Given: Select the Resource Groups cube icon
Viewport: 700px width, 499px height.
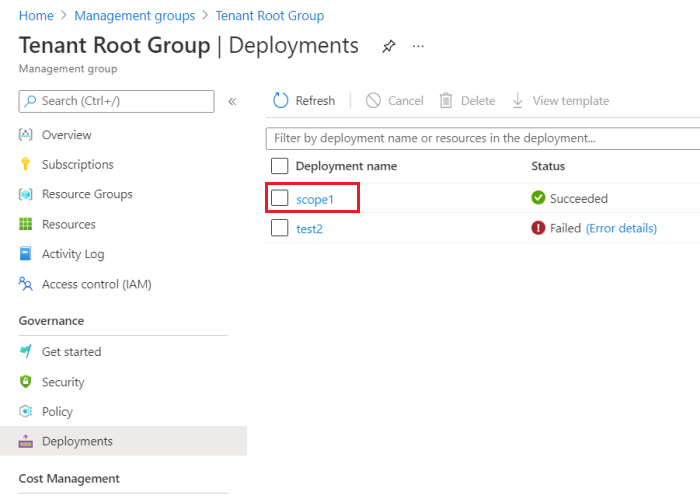Looking at the screenshot, I should [x=26, y=195].
